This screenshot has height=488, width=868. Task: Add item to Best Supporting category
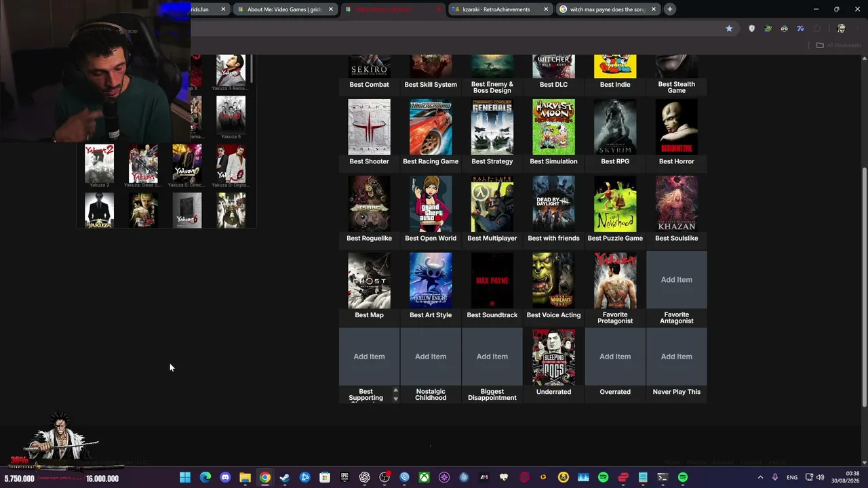click(x=369, y=357)
